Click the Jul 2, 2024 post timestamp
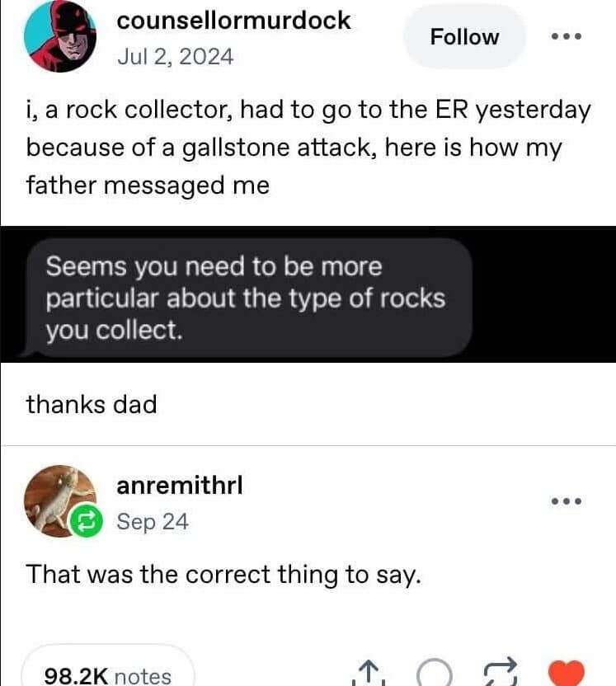The image size is (616, 686). point(175,57)
